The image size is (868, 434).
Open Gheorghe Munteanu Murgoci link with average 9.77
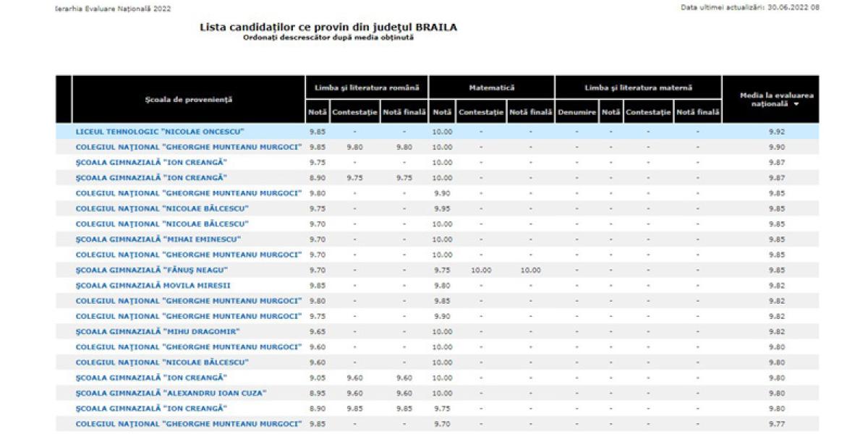tap(188, 424)
